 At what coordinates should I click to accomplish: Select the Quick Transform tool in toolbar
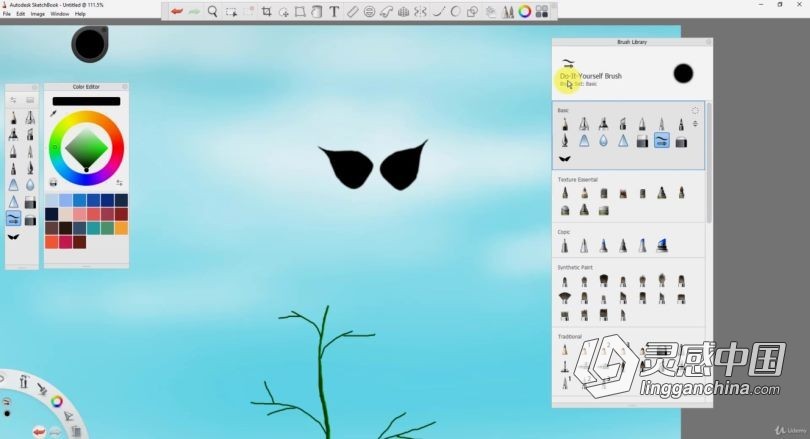pos(284,11)
